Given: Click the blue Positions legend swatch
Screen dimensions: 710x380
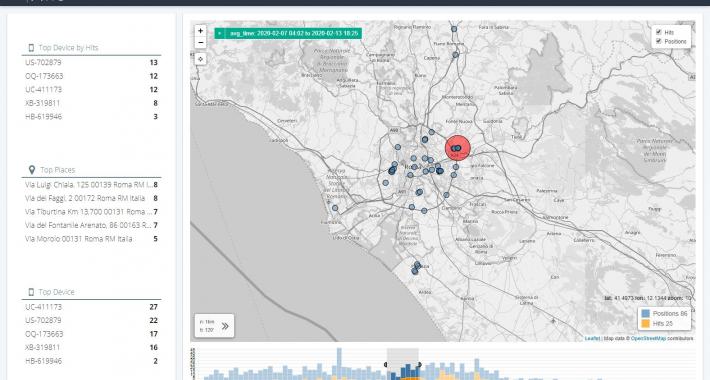Looking at the screenshot, I should click(646, 313).
